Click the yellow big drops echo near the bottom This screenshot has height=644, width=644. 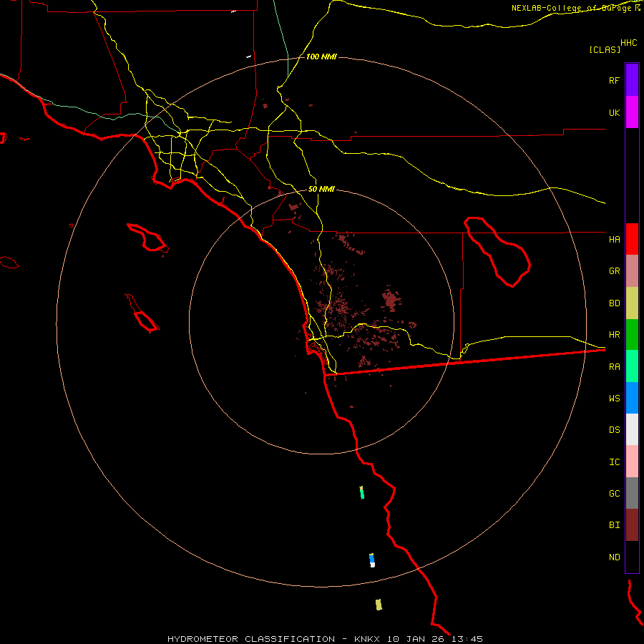coord(379,605)
